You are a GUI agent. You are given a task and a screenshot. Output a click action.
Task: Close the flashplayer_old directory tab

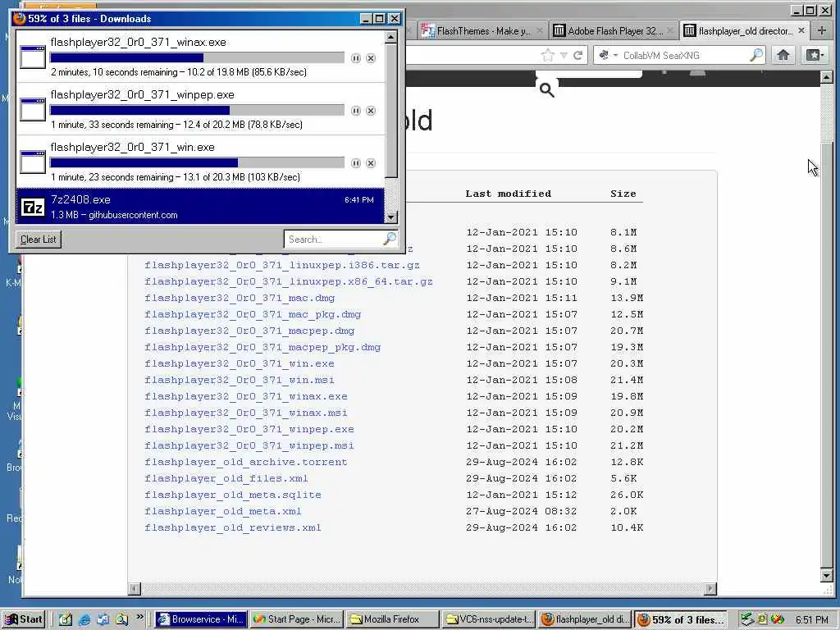tap(801, 30)
